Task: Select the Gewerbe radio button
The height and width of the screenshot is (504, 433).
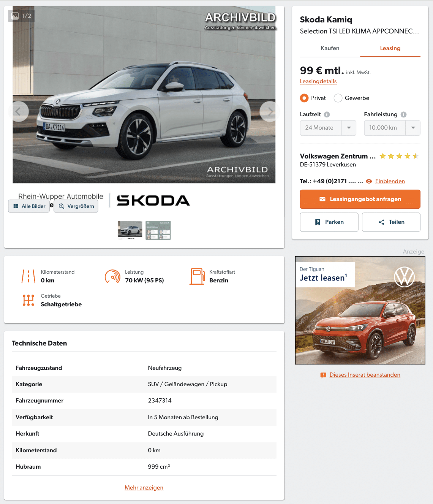Action: coord(338,98)
